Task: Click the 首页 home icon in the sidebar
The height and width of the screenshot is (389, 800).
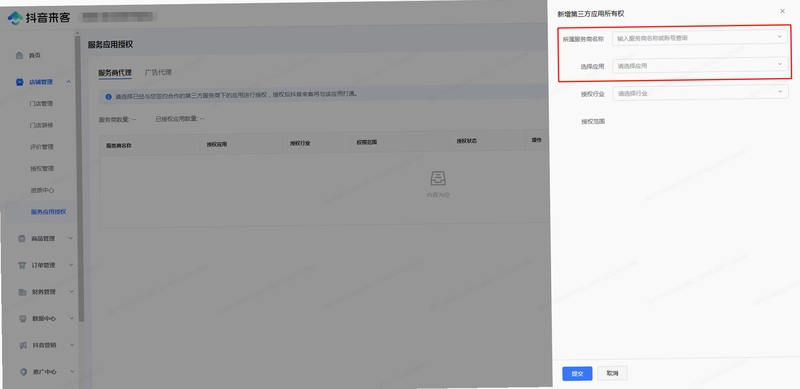Action: pos(19,55)
